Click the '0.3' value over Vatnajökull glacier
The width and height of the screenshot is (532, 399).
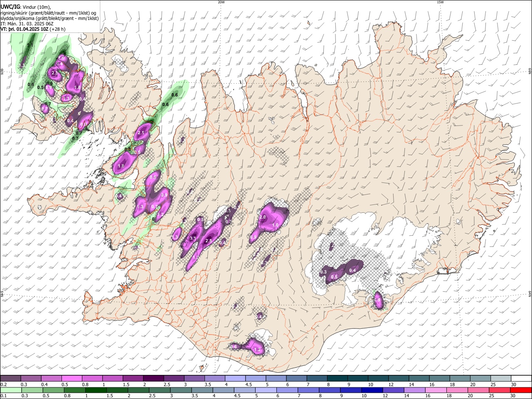pos(323,272)
